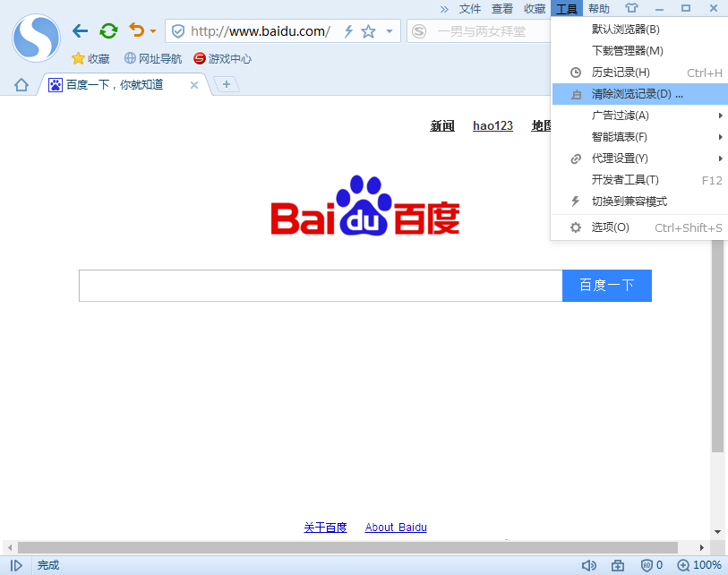The width and height of the screenshot is (728, 575).
Task: Close the 百度一下 tab
Action: [194, 85]
